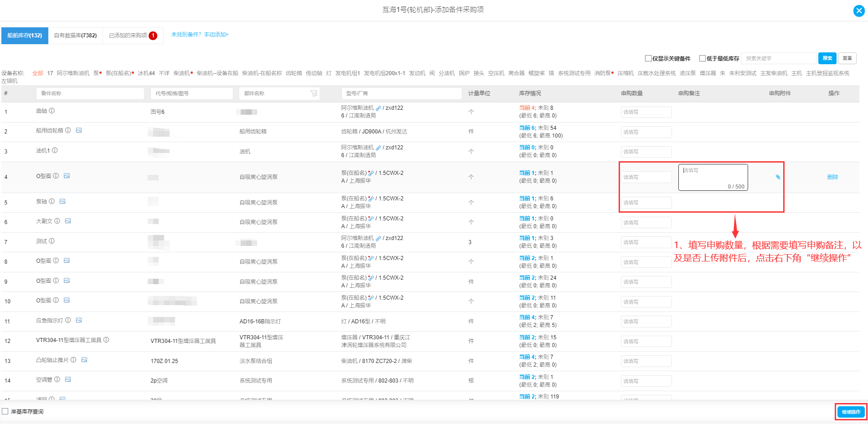This screenshot has height=424, width=868.
Task: View the image icon for 应急指示灯
Action: [79, 320]
